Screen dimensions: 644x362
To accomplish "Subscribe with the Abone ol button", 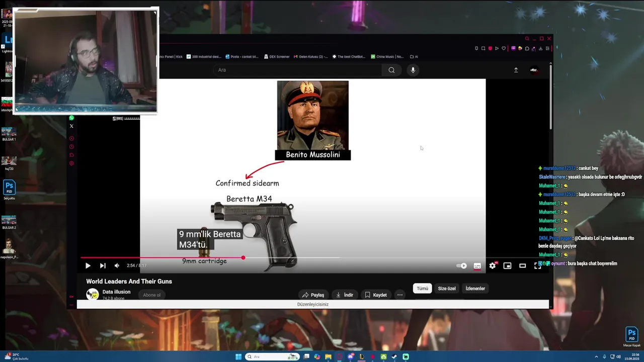I will 151,295.
